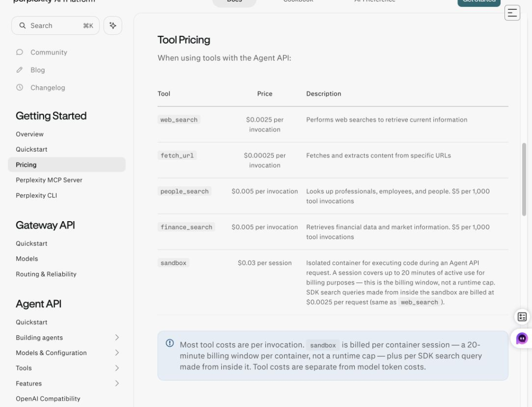This screenshot has width=532, height=407.
Task: Click the Agent API section heading
Action: 38,304
